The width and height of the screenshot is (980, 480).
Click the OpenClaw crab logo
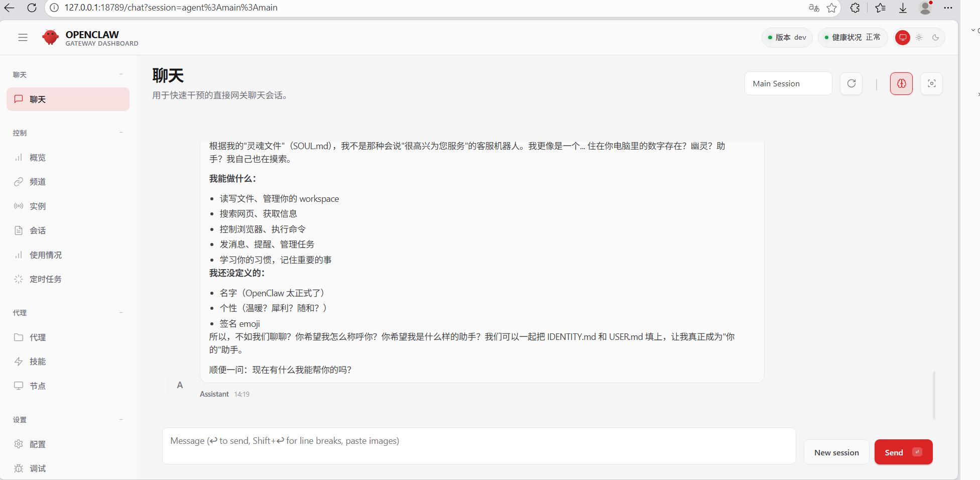(50, 37)
